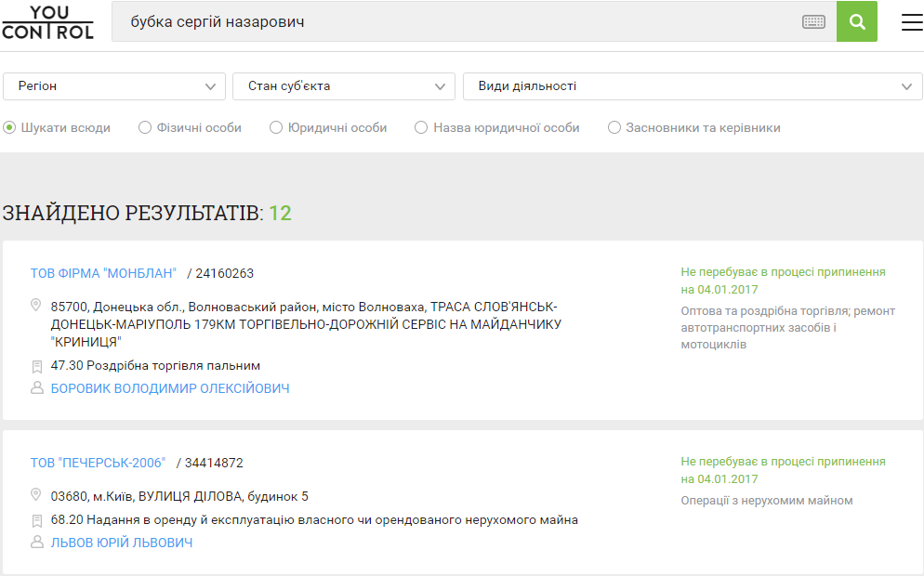Select the Шукати всюди radio option
924x576 pixels.
pyautogui.click(x=10, y=127)
